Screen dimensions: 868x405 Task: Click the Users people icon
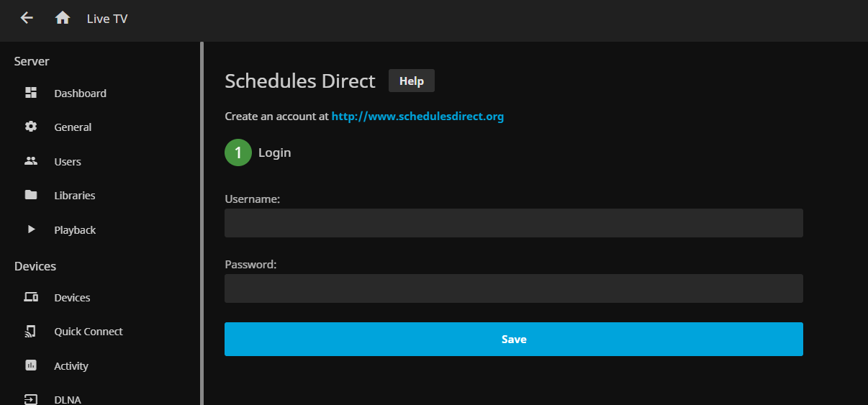[31, 161]
